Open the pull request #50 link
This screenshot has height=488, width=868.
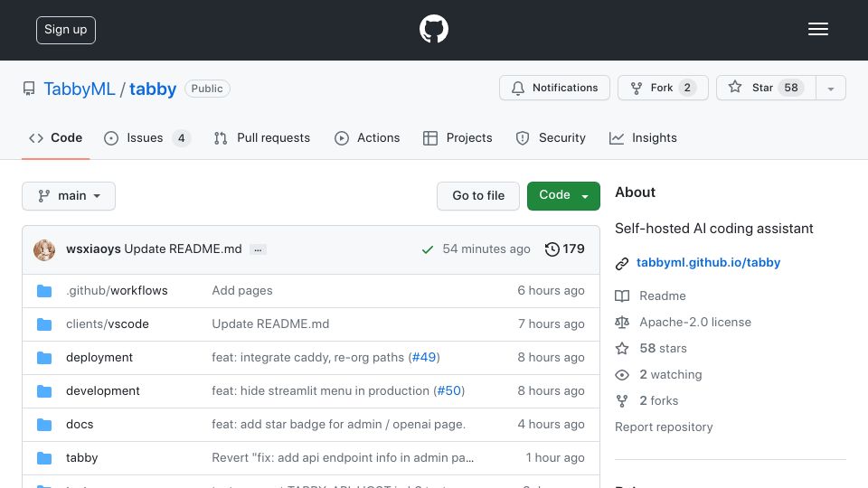[449, 390]
